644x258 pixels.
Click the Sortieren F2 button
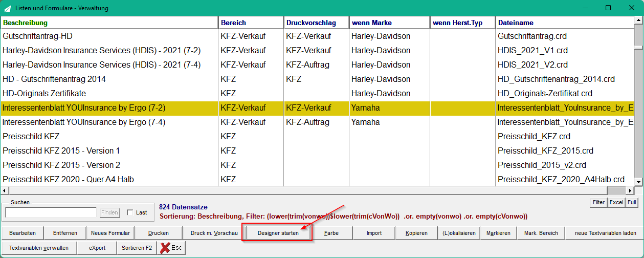[x=137, y=248]
